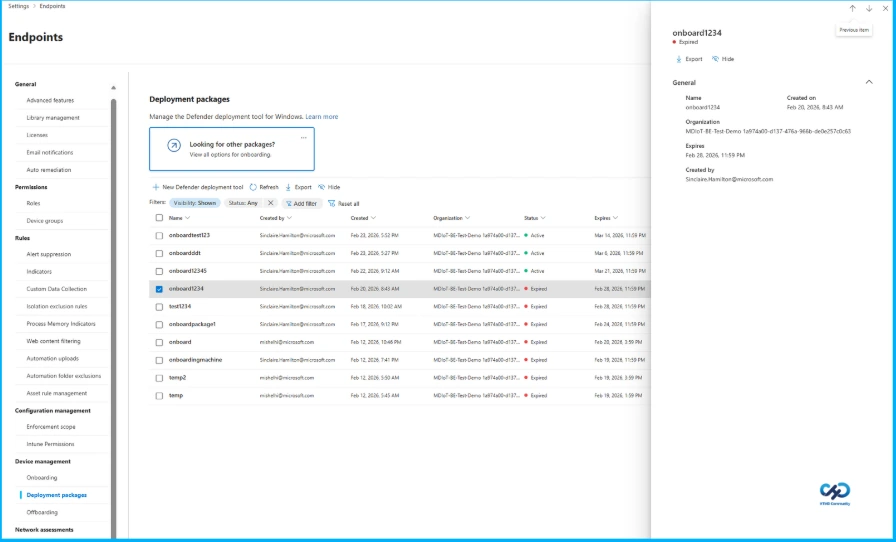The height and width of the screenshot is (542, 896).
Task: Open Auto remediation in the sidebar
Action: 49,170
